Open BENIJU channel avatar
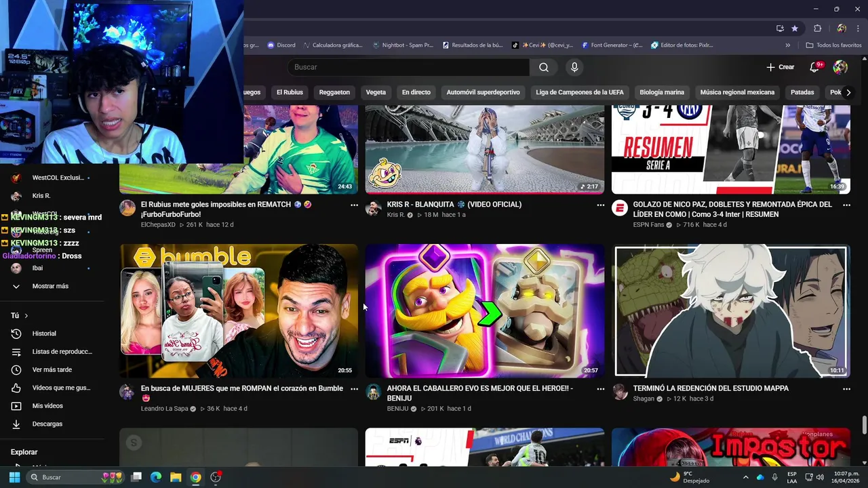This screenshot has width=868, height=488. 373,392
